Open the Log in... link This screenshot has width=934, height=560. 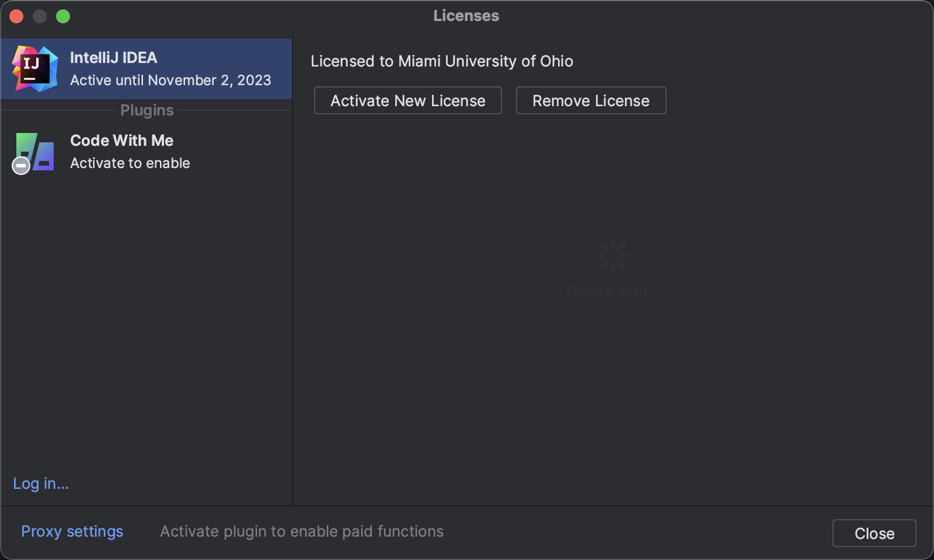coord(41,484)
